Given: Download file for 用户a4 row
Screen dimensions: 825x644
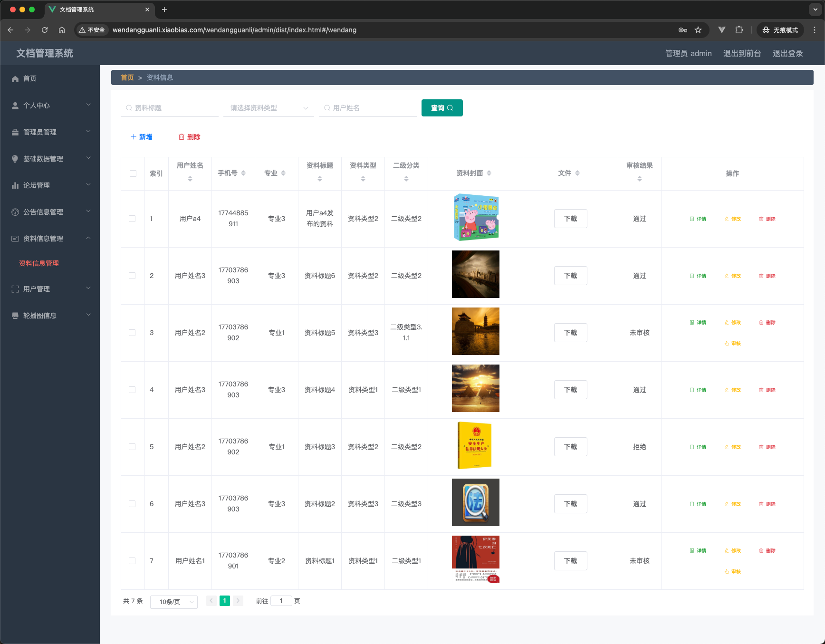Looking at the screenshot, I should coord(570,219).
